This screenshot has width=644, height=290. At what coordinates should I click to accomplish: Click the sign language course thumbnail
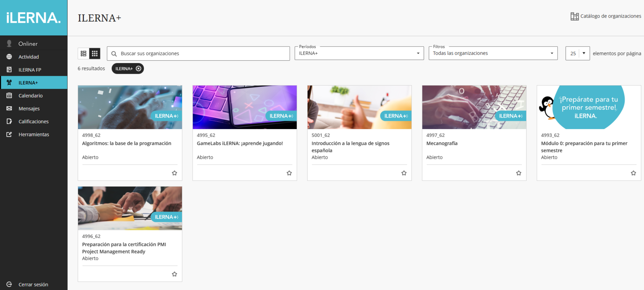pos(360,107)
